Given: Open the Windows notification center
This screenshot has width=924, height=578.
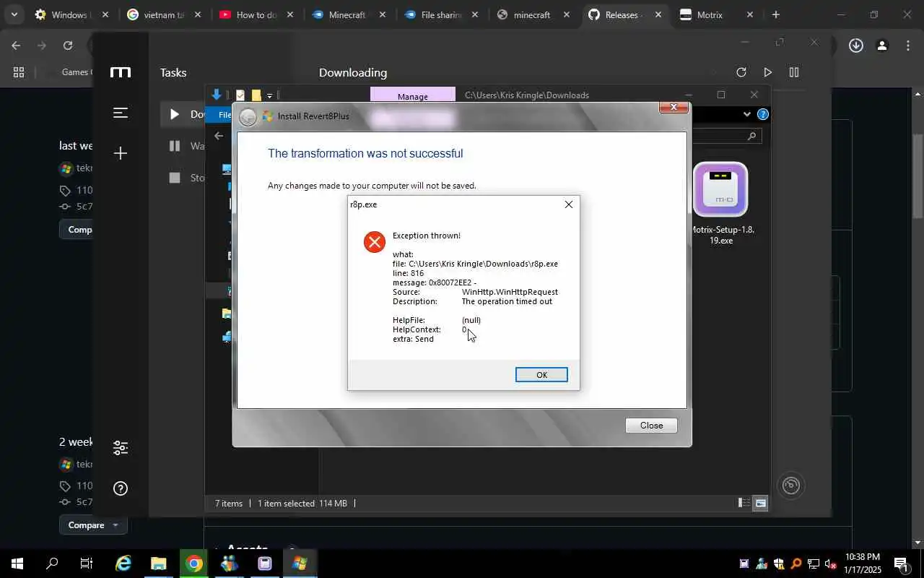Looking at the screenshot, I should tap(901, 564).
